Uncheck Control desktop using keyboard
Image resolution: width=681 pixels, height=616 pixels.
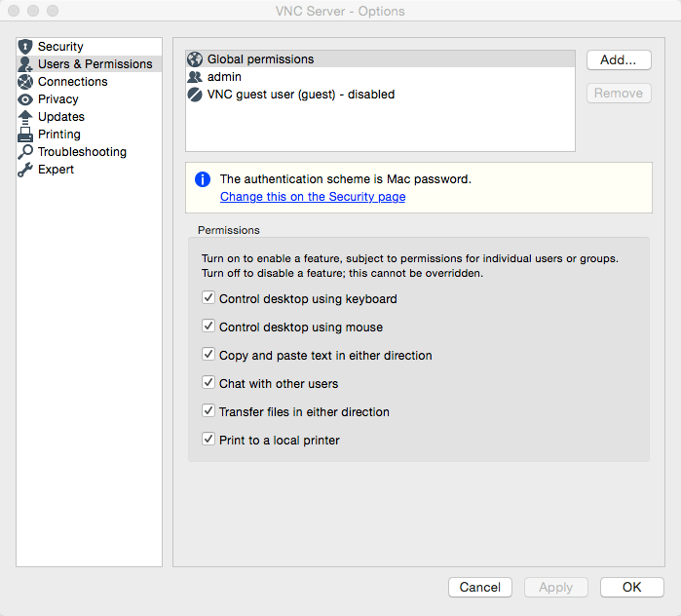pos(208,297)
